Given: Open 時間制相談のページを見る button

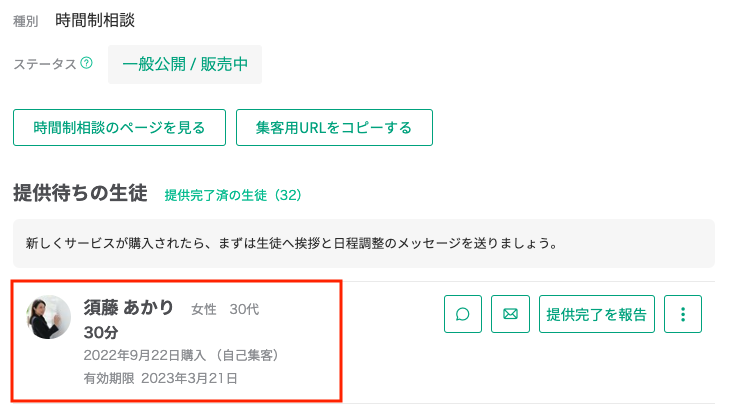Looking at the screenshot, I should (119, 127).
